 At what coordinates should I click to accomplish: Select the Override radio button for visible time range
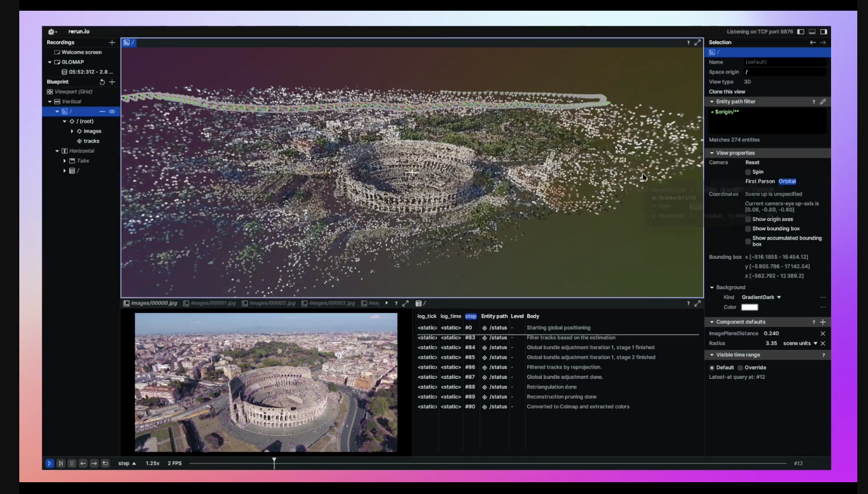click(x=740, y=368)
